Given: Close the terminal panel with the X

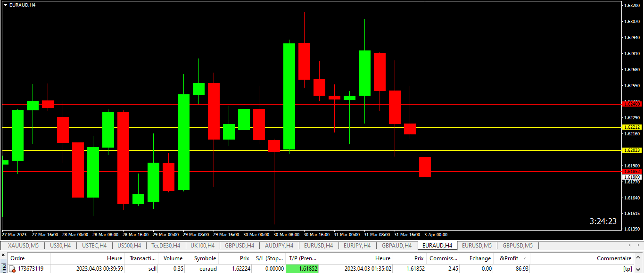Looking at the screenshot, I should [x=3, y=255].
